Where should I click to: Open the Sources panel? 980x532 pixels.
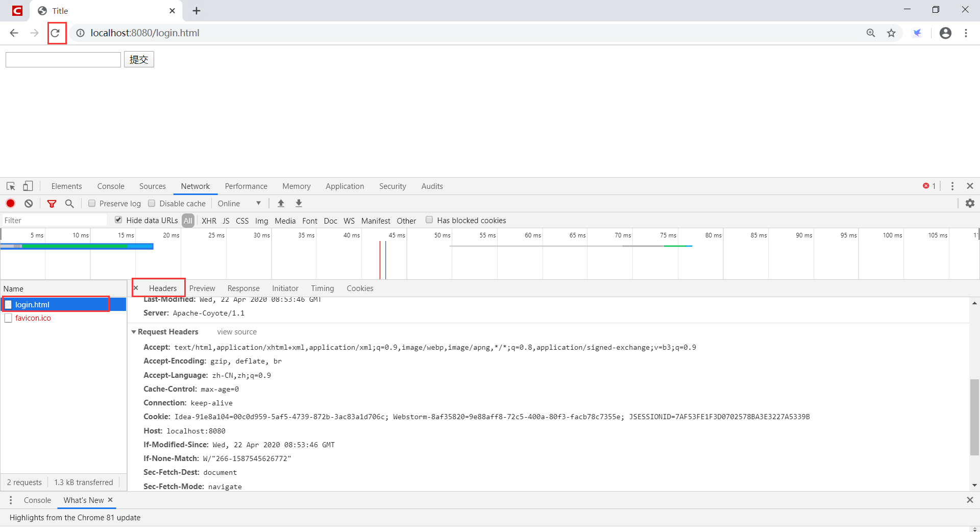pyautogui.click(x=153, y=186)
